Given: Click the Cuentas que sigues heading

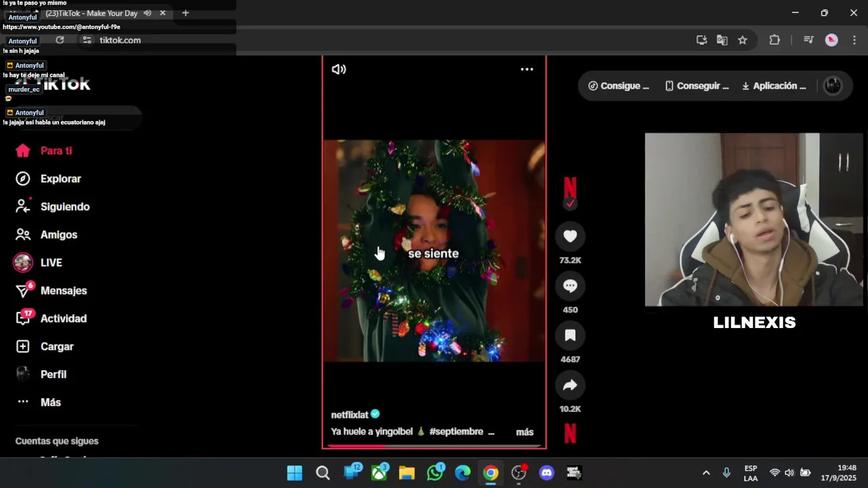Looking at the screenshot, I should pos(57,441).
